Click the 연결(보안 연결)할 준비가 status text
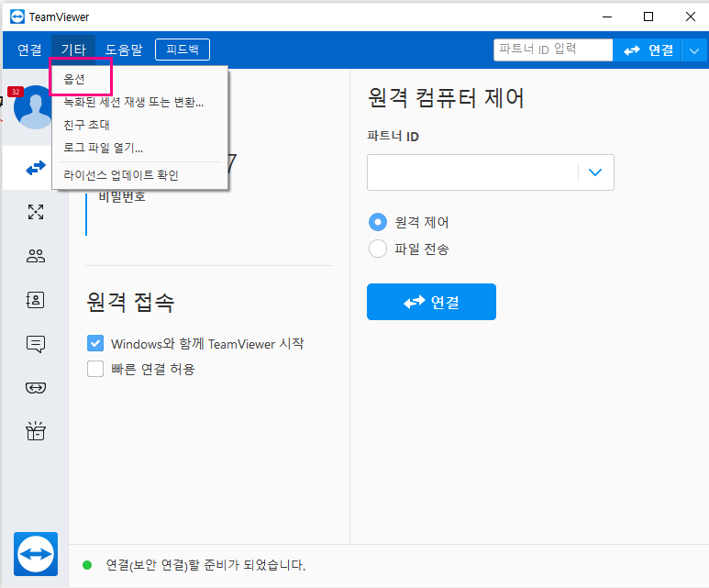Viewport: 709px width, 588px height. pyautogui.click(x=205, y=565)
